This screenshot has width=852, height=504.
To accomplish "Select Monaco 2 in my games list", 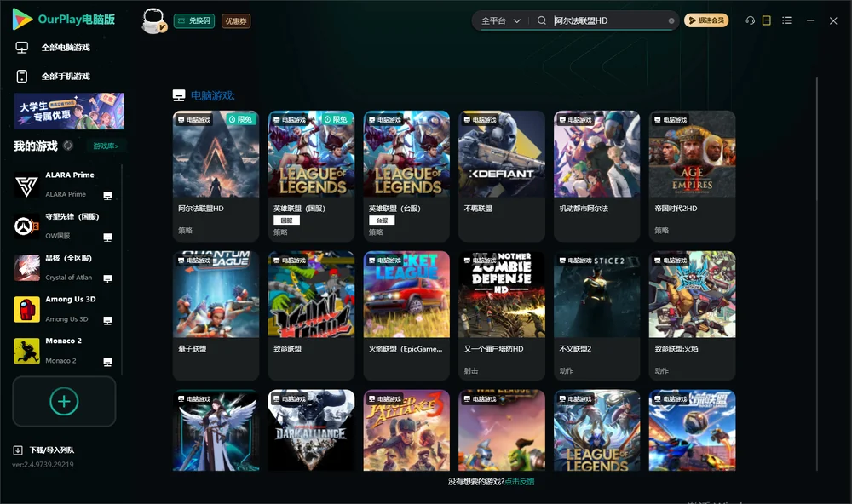I will (64, 352).
